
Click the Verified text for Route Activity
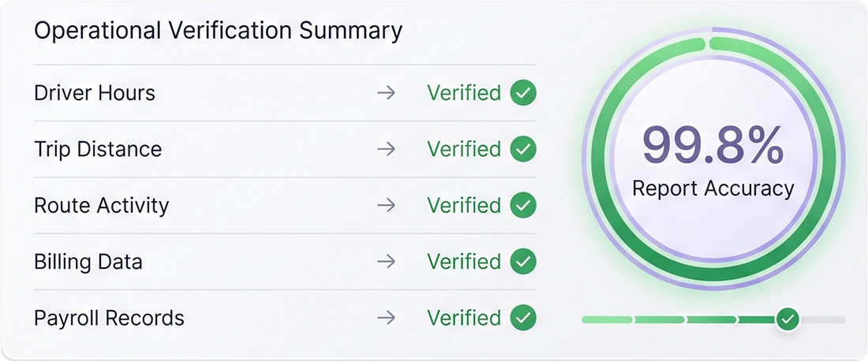pyautogui.click(x=464, y=205)
